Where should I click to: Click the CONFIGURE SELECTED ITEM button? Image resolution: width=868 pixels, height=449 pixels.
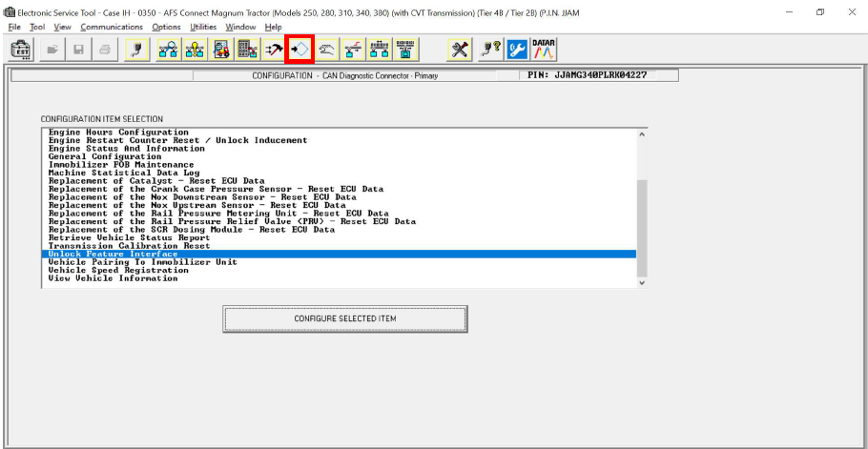coord(345,318)
